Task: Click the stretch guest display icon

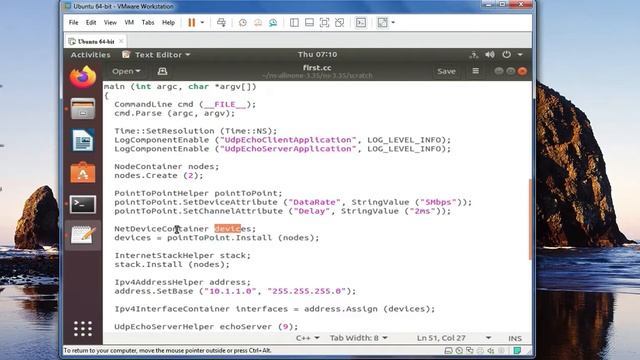Action: [x=382, y=22]
